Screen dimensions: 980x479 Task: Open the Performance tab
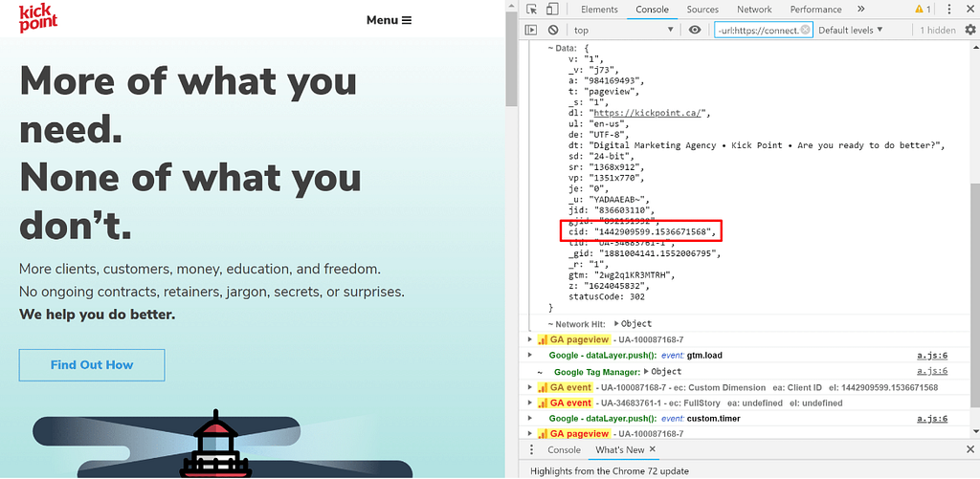(x=815, y=10)
